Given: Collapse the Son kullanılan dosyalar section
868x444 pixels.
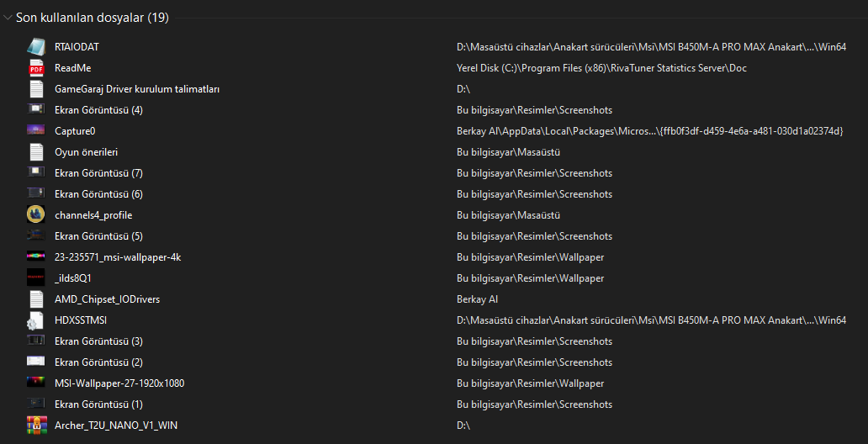Looking at the screenshot, I should [x=8, y=18].
